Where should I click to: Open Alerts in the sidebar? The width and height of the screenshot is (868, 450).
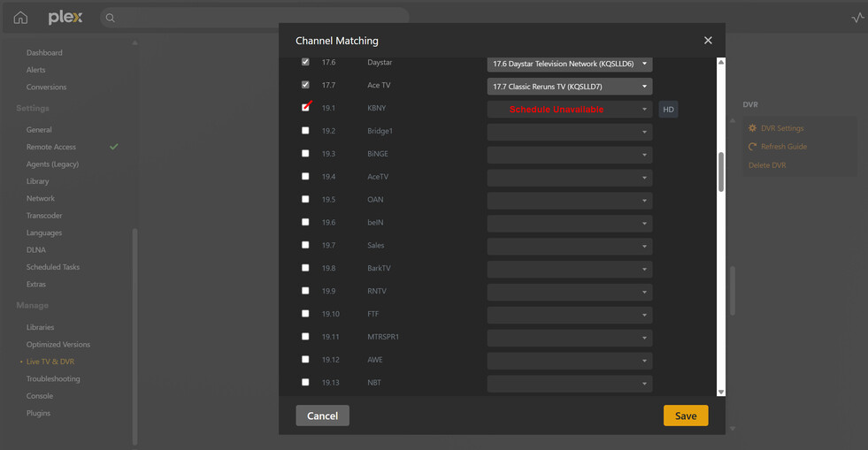(36, 70)
